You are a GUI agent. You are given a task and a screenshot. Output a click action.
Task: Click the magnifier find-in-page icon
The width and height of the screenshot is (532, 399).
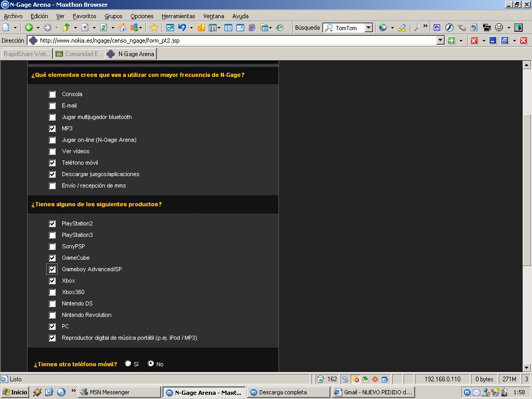pyautogui.click(x=417, y=28)
